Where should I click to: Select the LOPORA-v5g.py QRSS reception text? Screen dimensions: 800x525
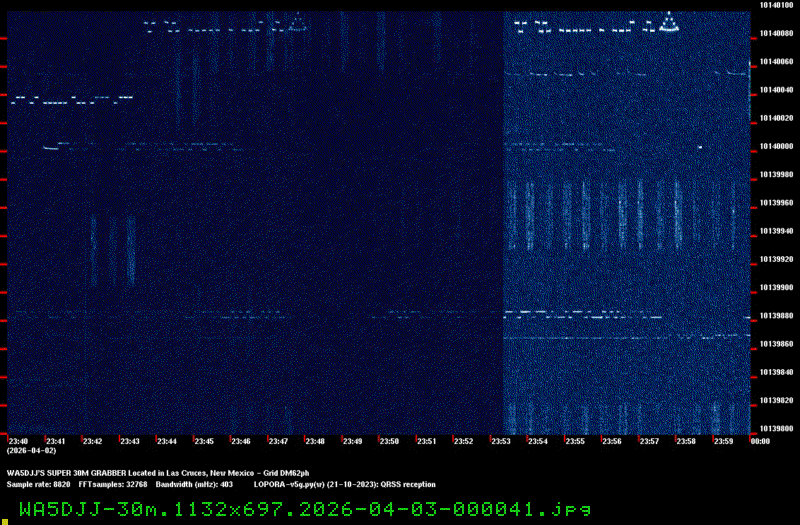[x=345, y=484]
